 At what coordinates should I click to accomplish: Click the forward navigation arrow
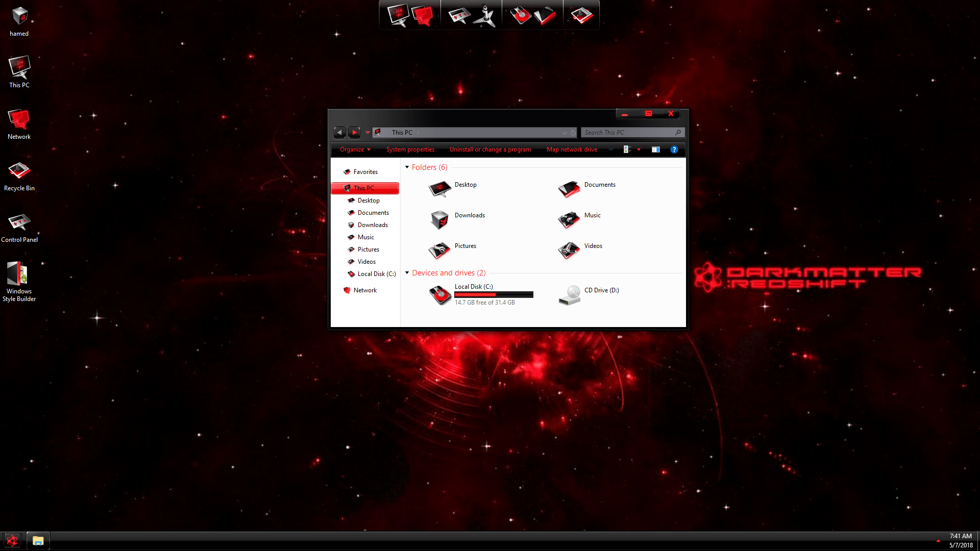coord(354,133)
